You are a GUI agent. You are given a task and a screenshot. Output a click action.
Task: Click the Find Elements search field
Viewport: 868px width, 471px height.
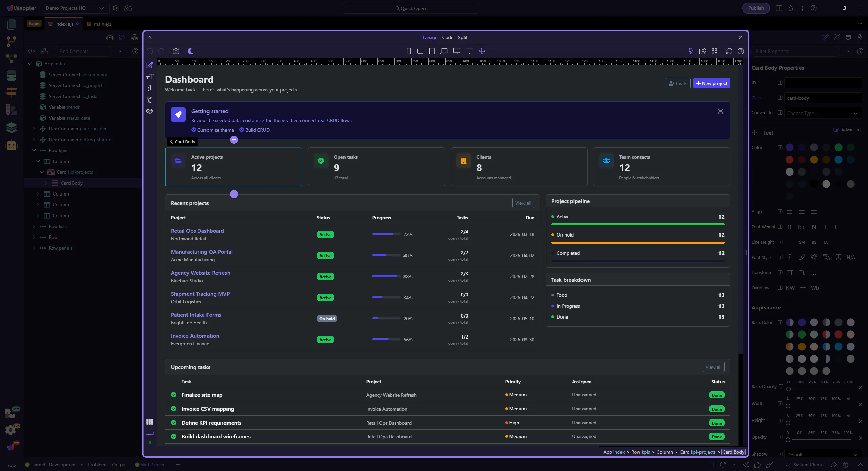(83, 51)
